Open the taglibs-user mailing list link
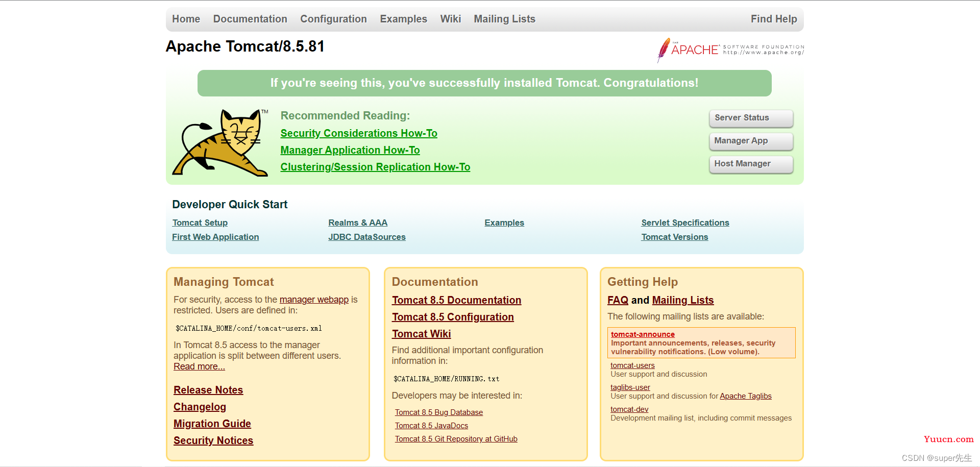This screenshot has width=980, height=467. pyautogui.click(x=630, y=387)
